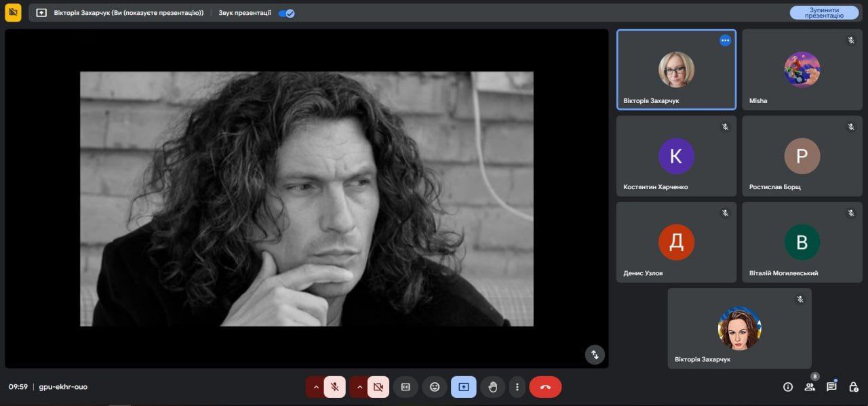This screenshot has width=868, height=406.
Task: Unmute the microphone
Action: click(x=334, y=387)
